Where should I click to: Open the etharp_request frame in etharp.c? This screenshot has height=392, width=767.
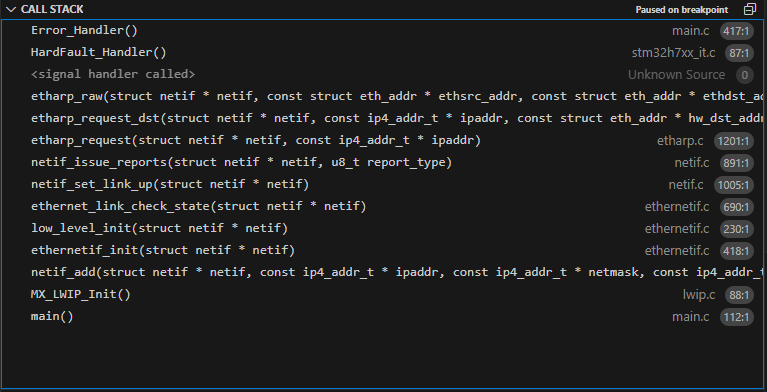click(x=384, y=140)
